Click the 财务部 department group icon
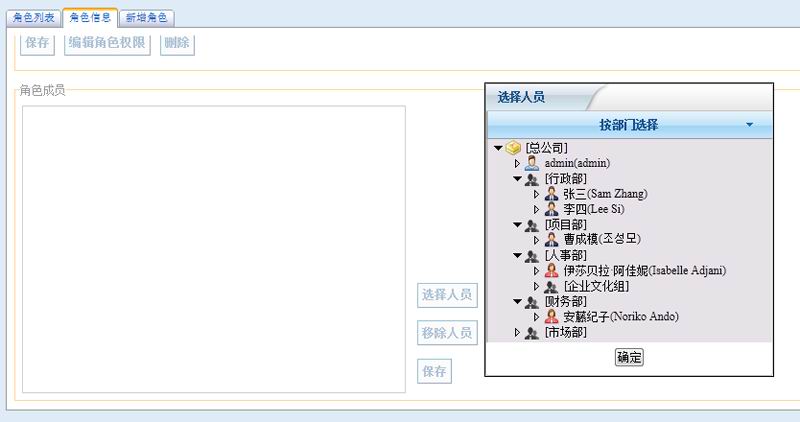This screenshot has width=800, height=422. click(532, 302)
